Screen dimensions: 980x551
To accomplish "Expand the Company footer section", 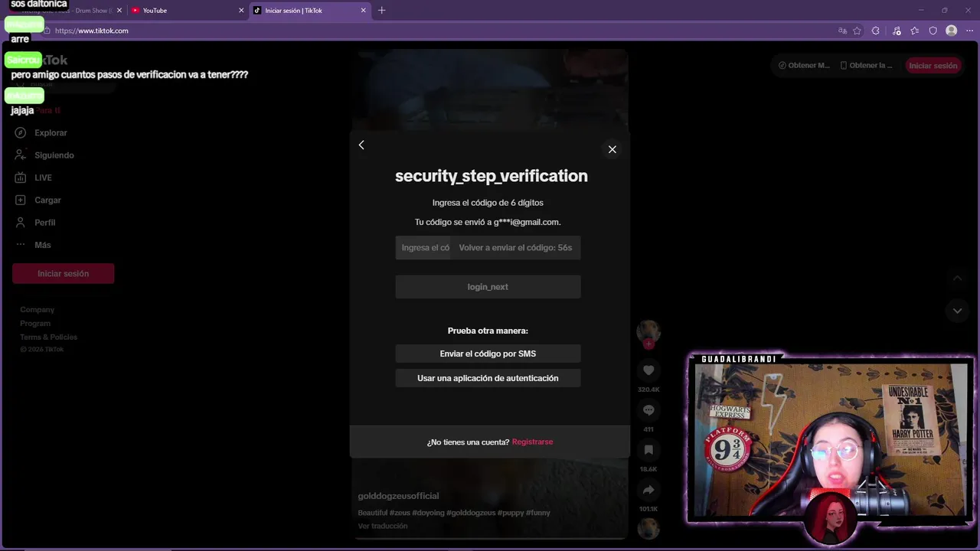I will pos(38,309).
